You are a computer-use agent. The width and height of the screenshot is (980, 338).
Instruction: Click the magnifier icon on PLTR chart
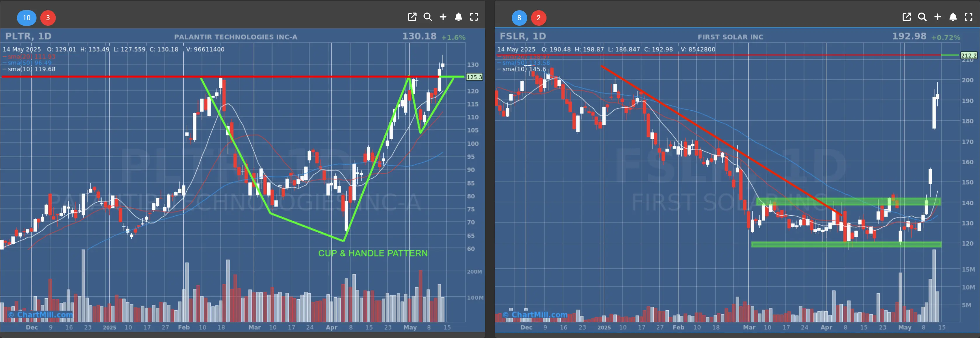click(428, 17)
